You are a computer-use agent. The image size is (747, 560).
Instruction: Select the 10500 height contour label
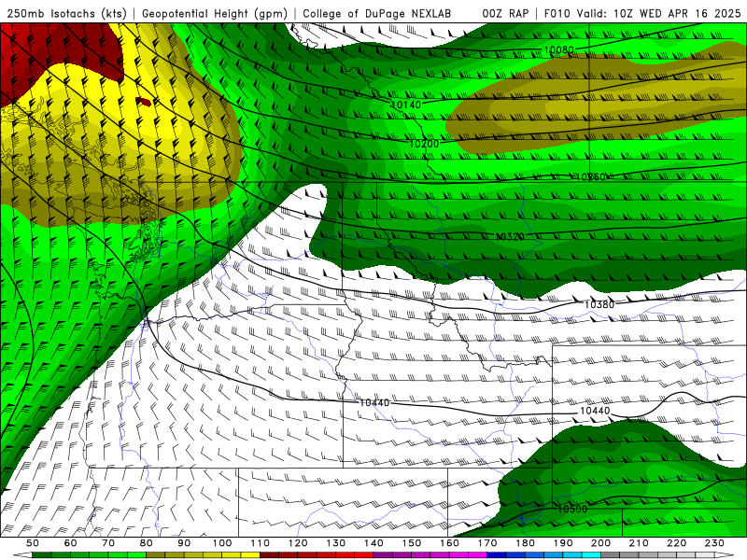tap(572, 509)
